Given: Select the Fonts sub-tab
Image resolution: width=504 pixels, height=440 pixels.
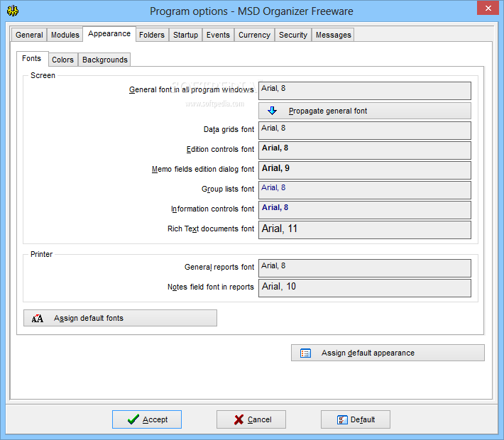Looking at the screenshot, I should (31, 58).
